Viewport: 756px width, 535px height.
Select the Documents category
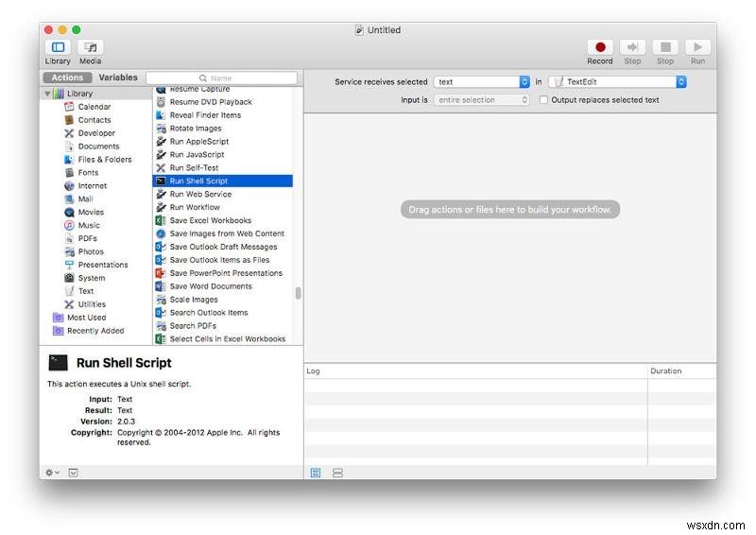point(98,147)
